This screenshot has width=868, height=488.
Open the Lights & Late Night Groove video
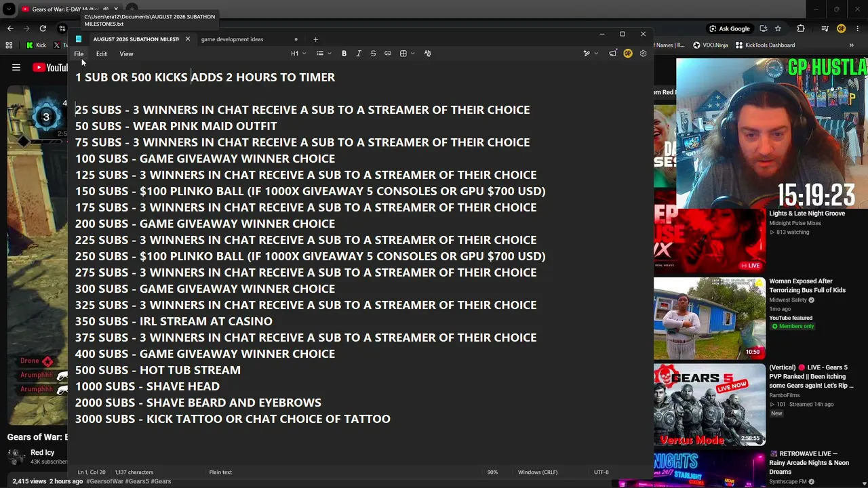[x=807, y=213]
